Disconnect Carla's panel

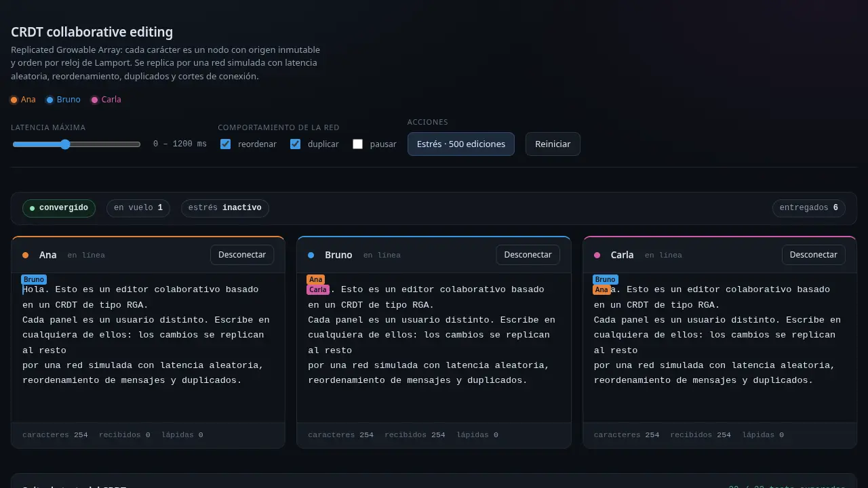[814, 255]
